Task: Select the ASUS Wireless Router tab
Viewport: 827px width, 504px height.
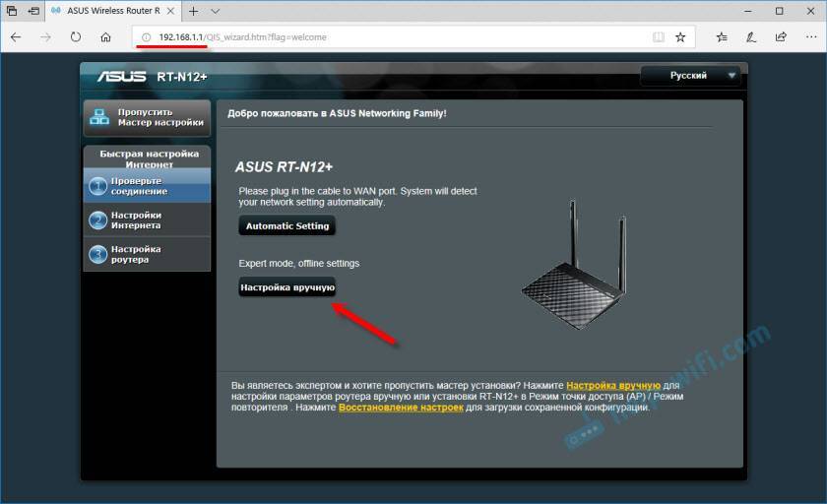Action: pos(112,11)
